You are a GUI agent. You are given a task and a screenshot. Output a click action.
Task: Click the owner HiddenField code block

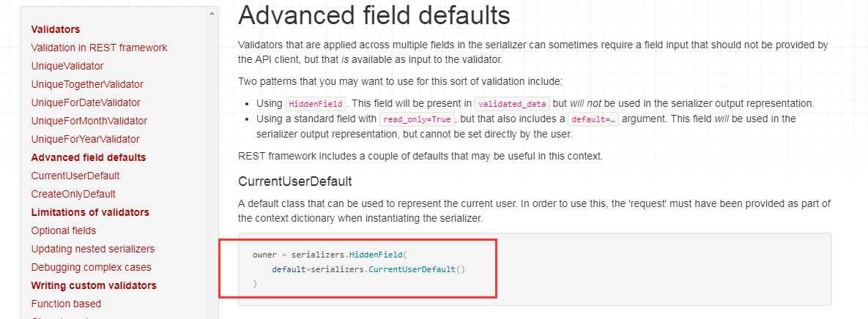tap(535, 269)
